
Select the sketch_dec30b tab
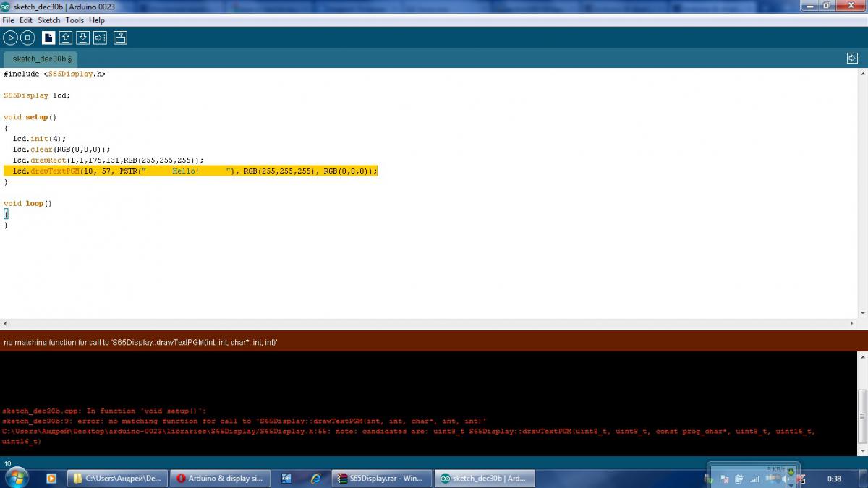coord(41,59)
